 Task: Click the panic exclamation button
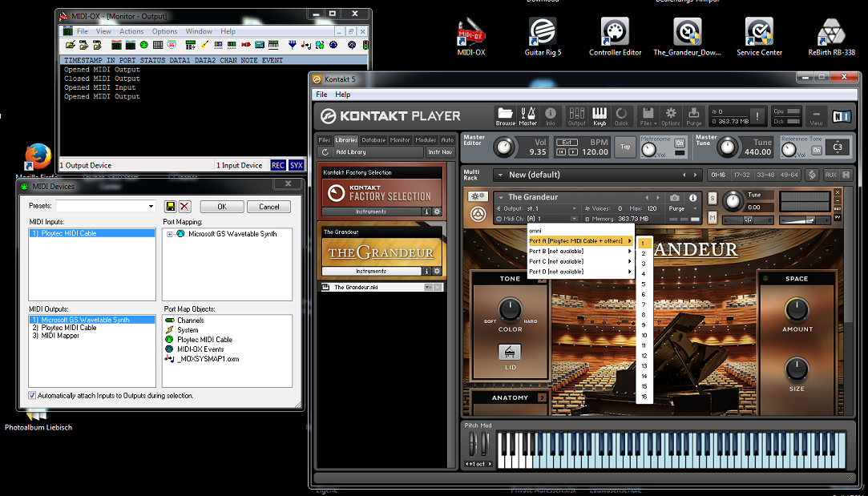point(757,116)
